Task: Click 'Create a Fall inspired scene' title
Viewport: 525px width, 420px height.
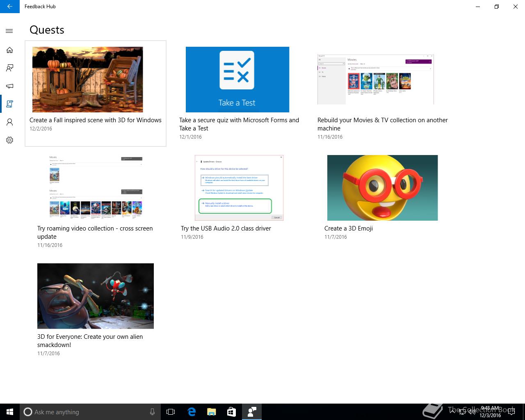Action: 96,120
